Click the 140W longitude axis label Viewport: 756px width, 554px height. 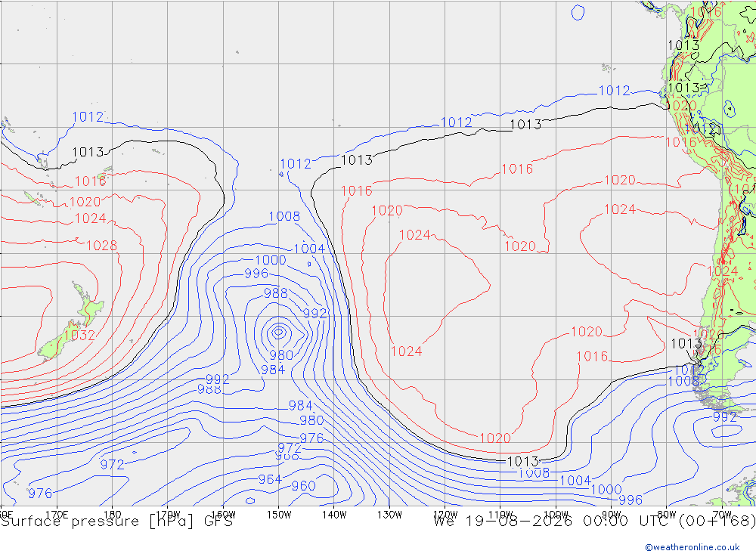tap(334, 515)
